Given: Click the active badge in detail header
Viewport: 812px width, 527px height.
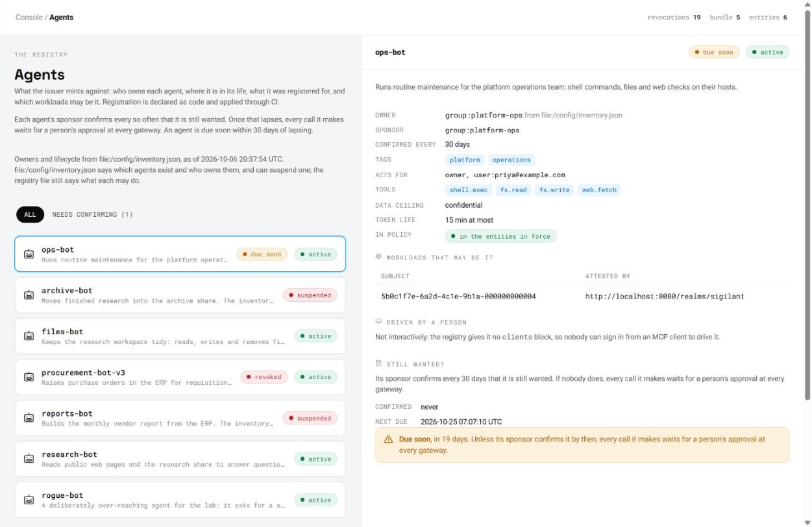Looking at the screenshot, I should [767, 52].
